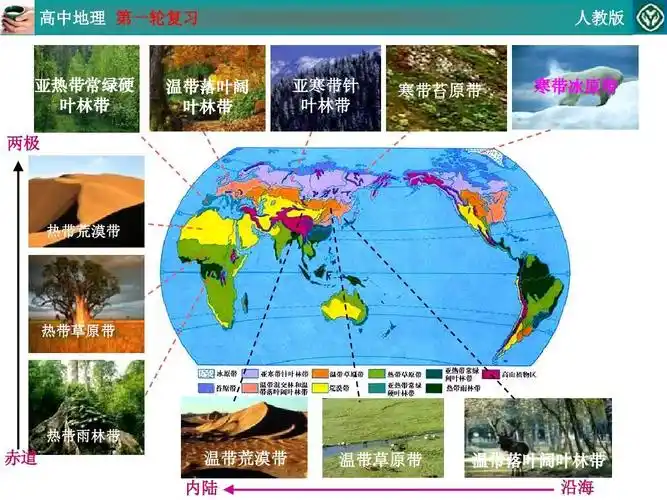This screenshot has width=667, height=500.
Task: Open the 亚寒带针叶林带 photo
Action: tap(325, 89)
